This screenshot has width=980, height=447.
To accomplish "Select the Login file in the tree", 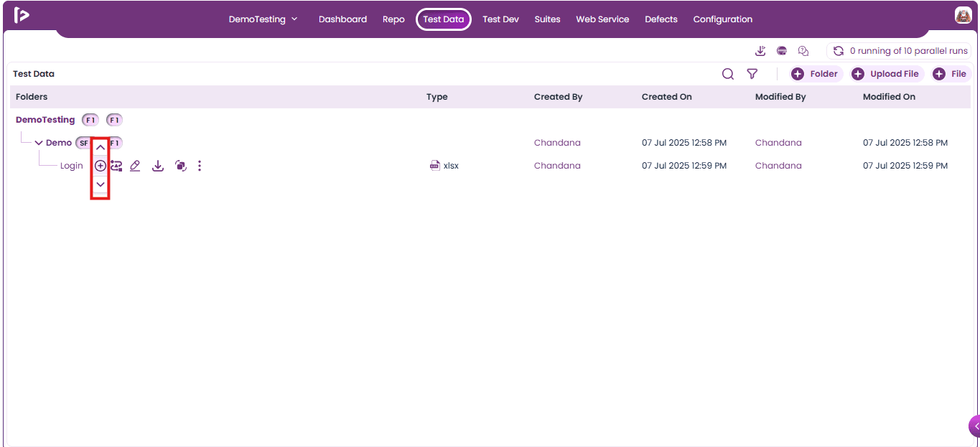I will tap(72, 166).
